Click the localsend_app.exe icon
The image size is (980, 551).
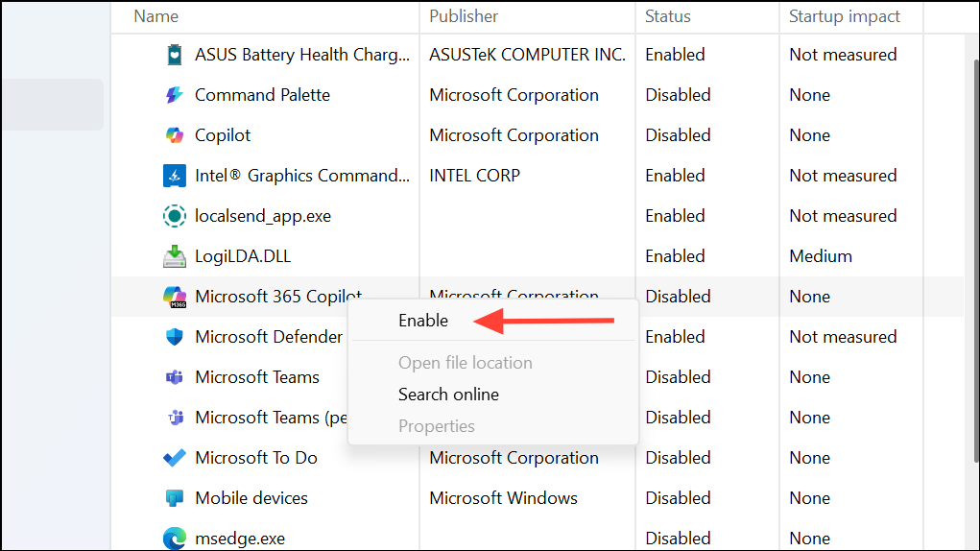coord(175,216)
